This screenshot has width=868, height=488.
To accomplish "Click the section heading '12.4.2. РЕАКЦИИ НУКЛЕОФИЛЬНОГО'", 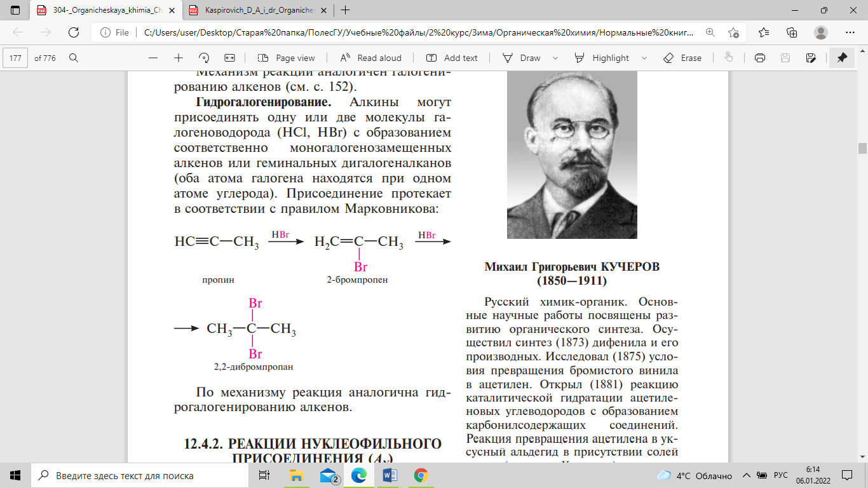I will pos(313,443).
